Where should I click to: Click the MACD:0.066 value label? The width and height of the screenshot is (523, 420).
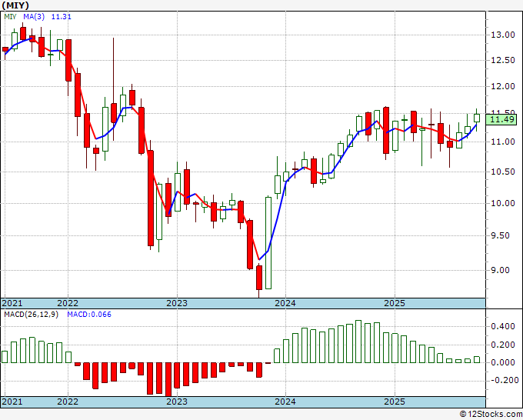(x=89, y=315)
